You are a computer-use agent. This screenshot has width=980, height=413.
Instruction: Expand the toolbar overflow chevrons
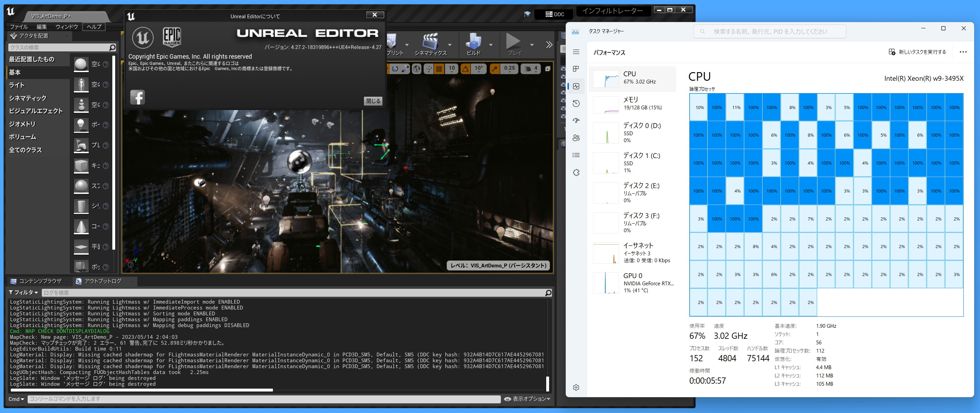click(x=549, y=45)
